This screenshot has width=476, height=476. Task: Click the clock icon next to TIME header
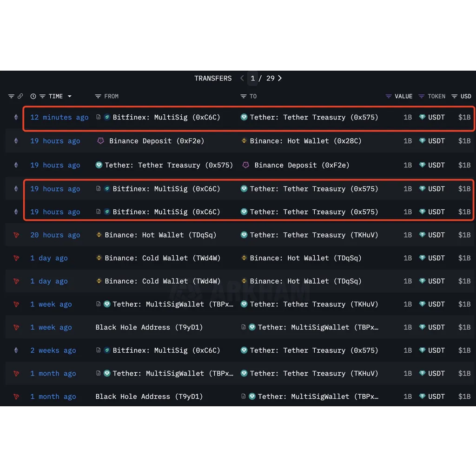(33, 96)
